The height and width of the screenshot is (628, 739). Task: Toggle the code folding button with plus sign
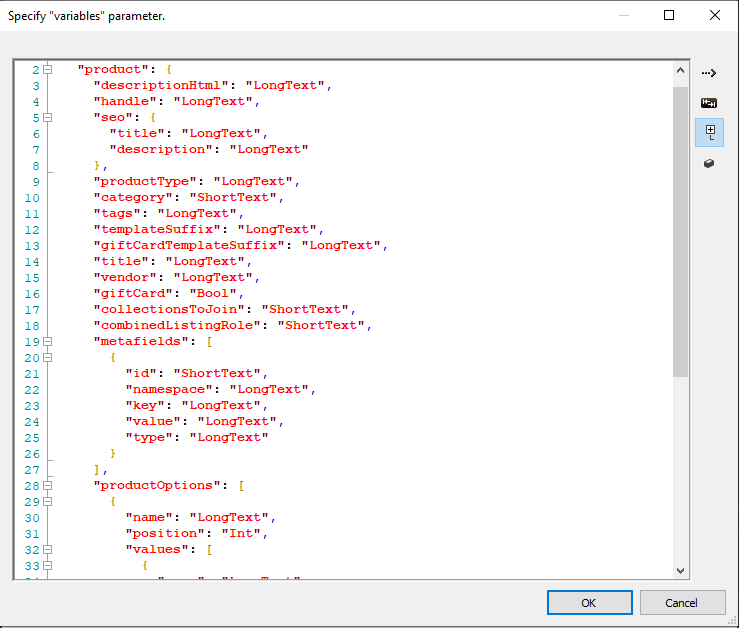[709, 132]
